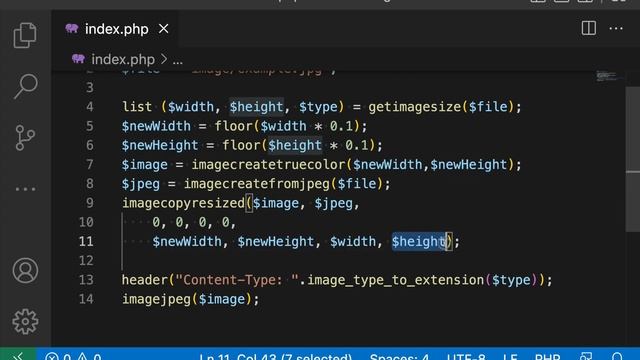This screenshot has height=360, width=640.
Task: Click line number 11 in gutter
Action: [86, 242]
